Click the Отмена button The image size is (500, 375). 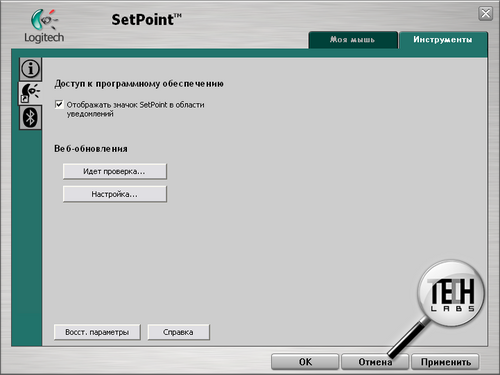375,362
